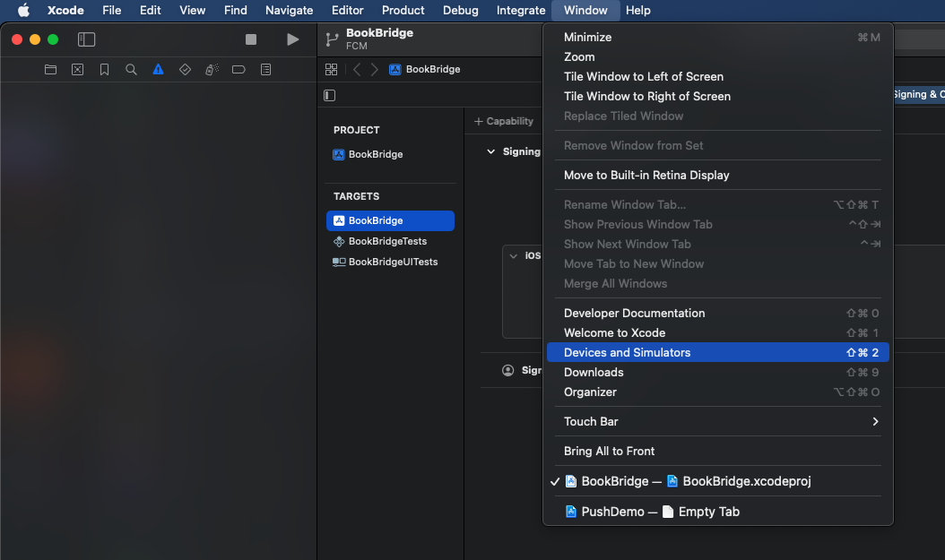The height and width of the screenshot is (560, 945).
Task: Click the Run play button
Action: [292, 39]
